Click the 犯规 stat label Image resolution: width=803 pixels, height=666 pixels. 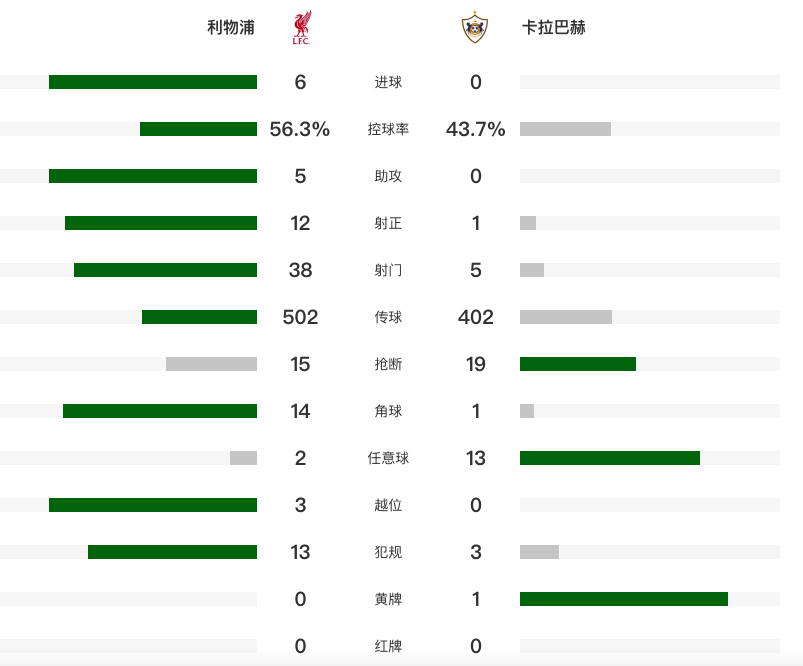click(x=388, y=552)
